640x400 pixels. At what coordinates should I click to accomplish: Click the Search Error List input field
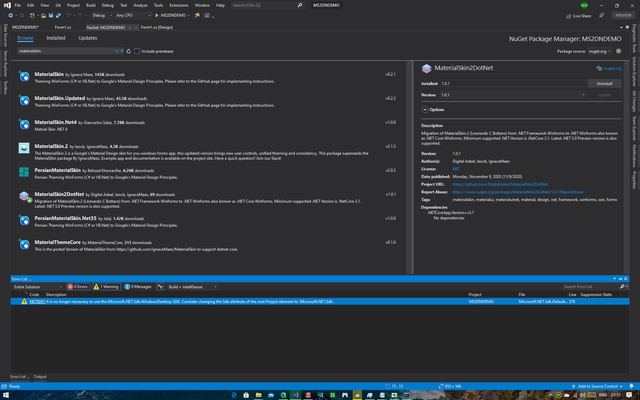(x=590, y=287)
